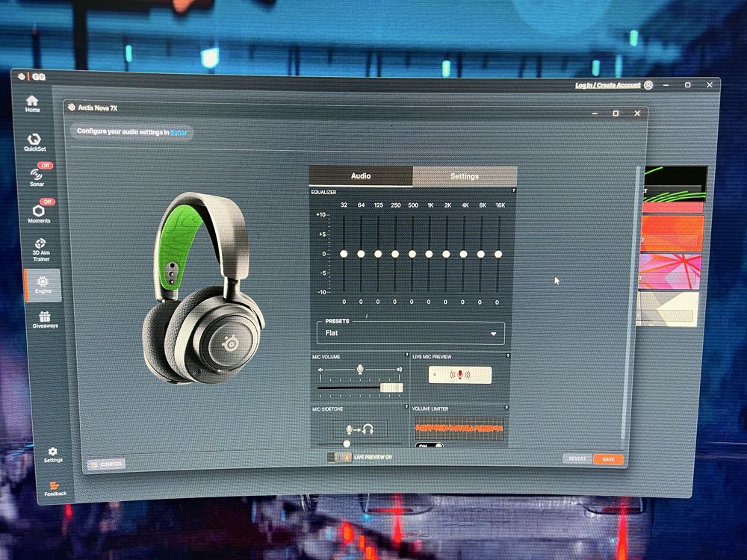747x560 pixels.
Task: Select the pink banner thumbnail behind the window
Action: [669, 272]
